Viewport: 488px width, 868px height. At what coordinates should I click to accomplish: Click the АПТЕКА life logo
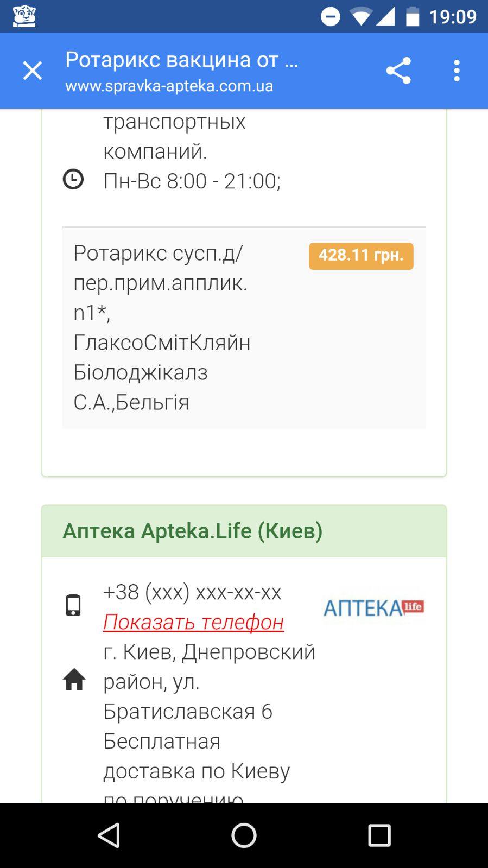pos(373,608)
